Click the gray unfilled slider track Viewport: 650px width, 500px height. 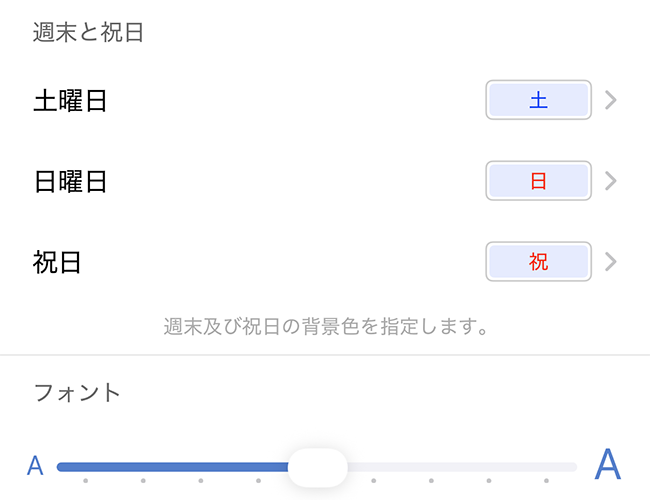[460, 467]
